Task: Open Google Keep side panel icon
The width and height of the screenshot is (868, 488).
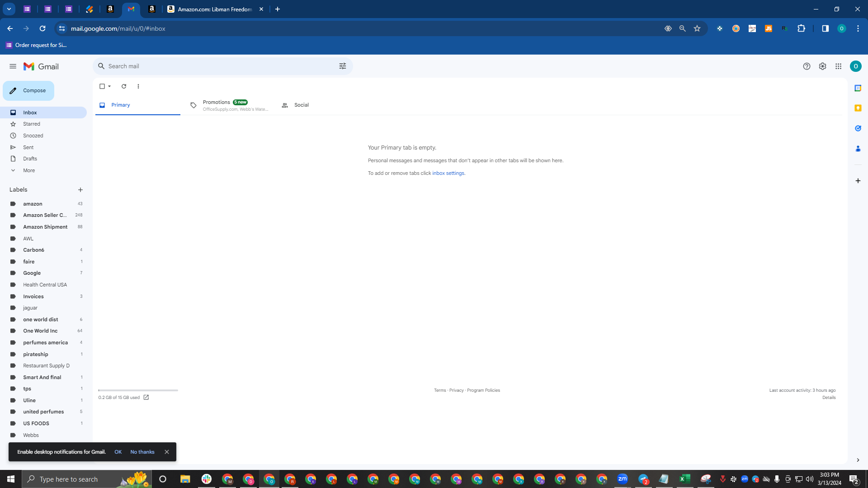Action: tap(858, 108)
